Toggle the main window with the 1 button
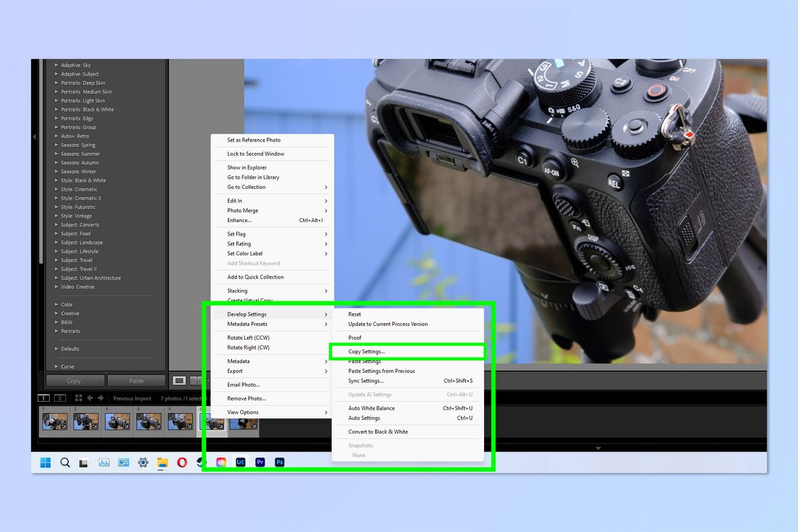Screen dimensions: 798x532 tap(43, 397)
